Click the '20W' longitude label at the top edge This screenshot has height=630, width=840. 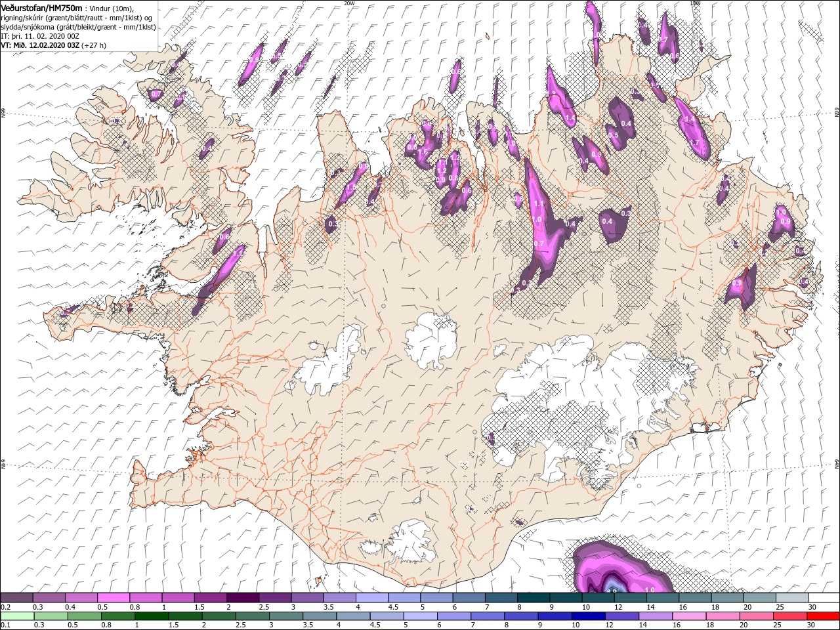(x=349, y=3)
